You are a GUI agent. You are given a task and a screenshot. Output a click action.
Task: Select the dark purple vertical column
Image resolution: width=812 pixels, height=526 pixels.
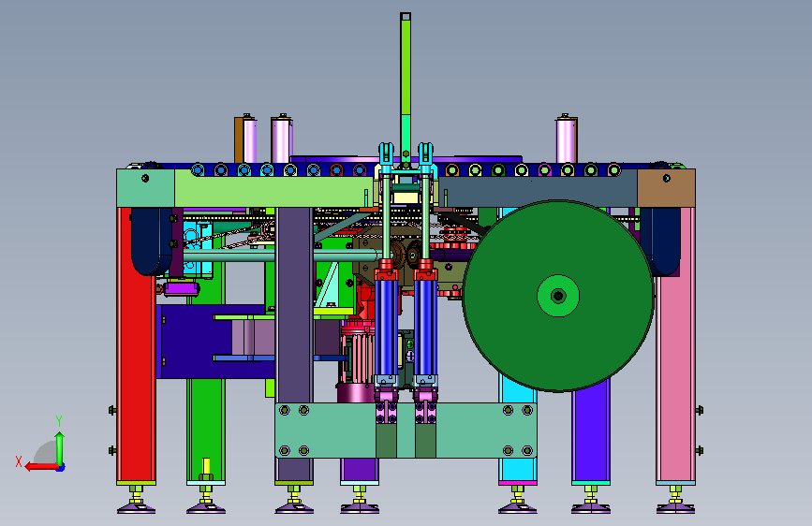(x=294, y=305)
